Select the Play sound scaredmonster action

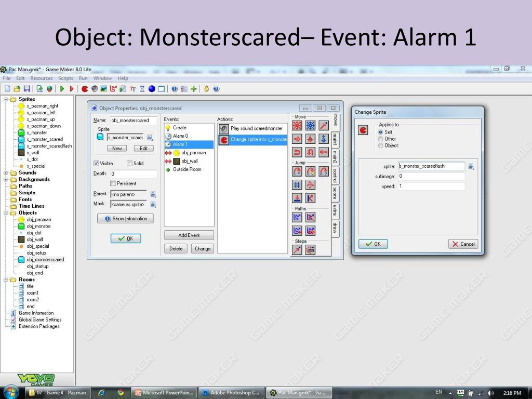tap(252, 129)
